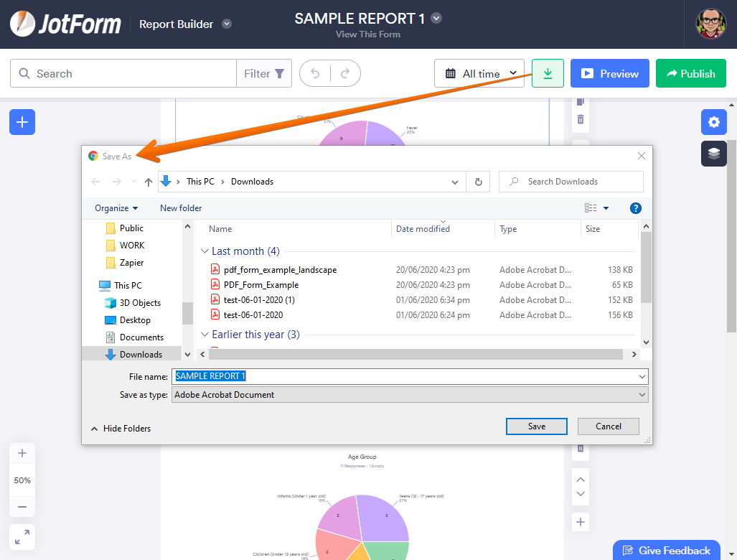Click the green download report icon
Image resolution: width=737 pixels, height=560 pixels.
[548, 73]
